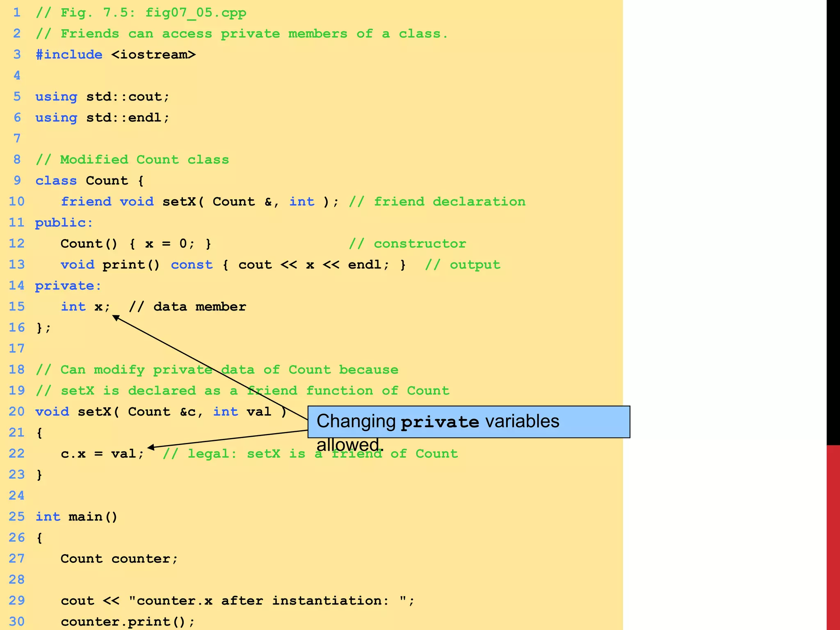
Task: Click the cout 'counter.x after instantiation' line
Action: pyautogui.click(x=238, y=601)
